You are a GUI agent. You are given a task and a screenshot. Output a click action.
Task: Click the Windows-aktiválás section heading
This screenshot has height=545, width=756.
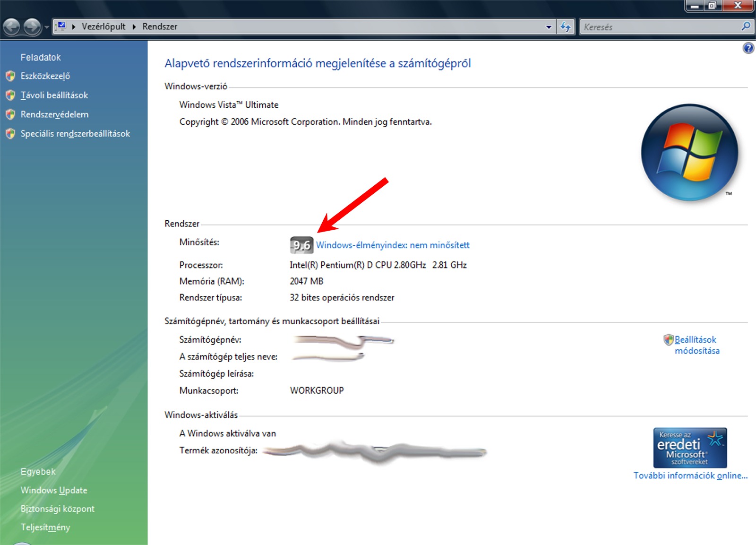click(201, 415)
